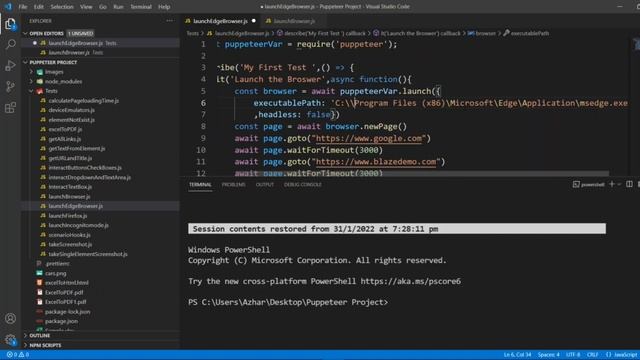This screenshot has height=360, width=640.
Task: Open the Source Control view
Action: [10, 87]
